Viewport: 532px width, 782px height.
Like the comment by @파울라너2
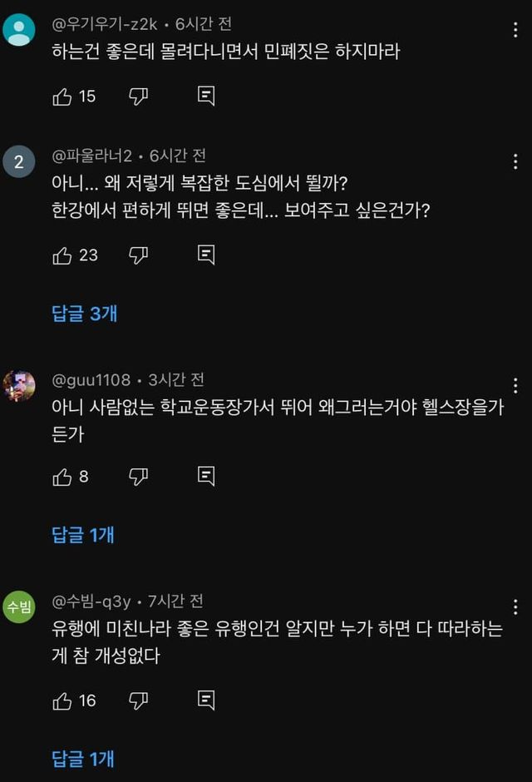(x=62, y=255)
